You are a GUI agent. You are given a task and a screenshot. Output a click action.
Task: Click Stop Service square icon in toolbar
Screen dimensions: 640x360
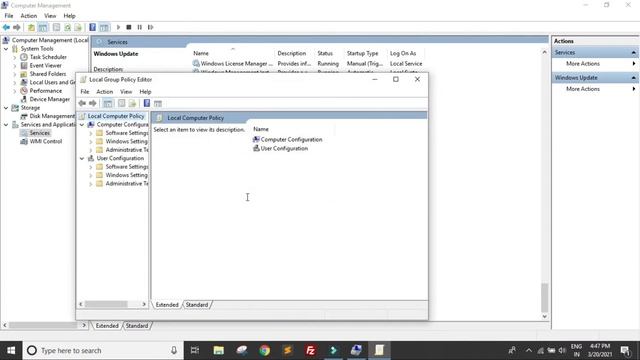pos(129,27)
